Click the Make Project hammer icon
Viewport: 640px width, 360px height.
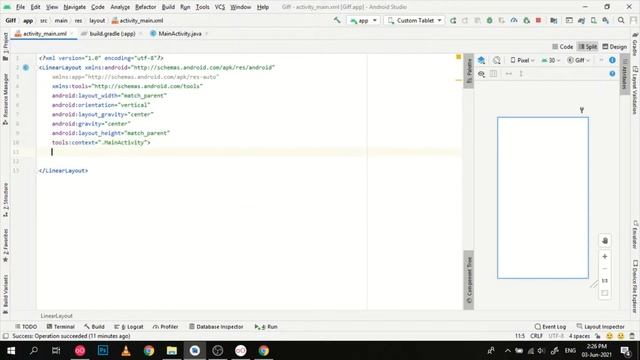click(x=337, y=20)
